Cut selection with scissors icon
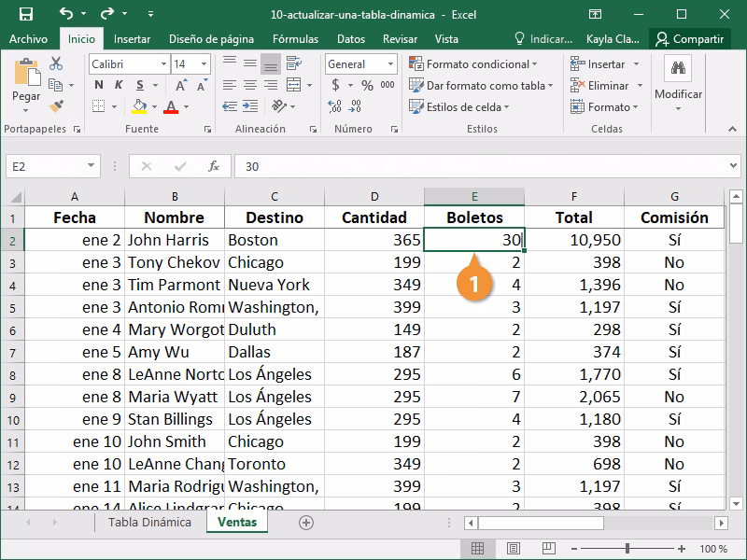The width and height of the screenshot is (747, 560). click(56, 63)
